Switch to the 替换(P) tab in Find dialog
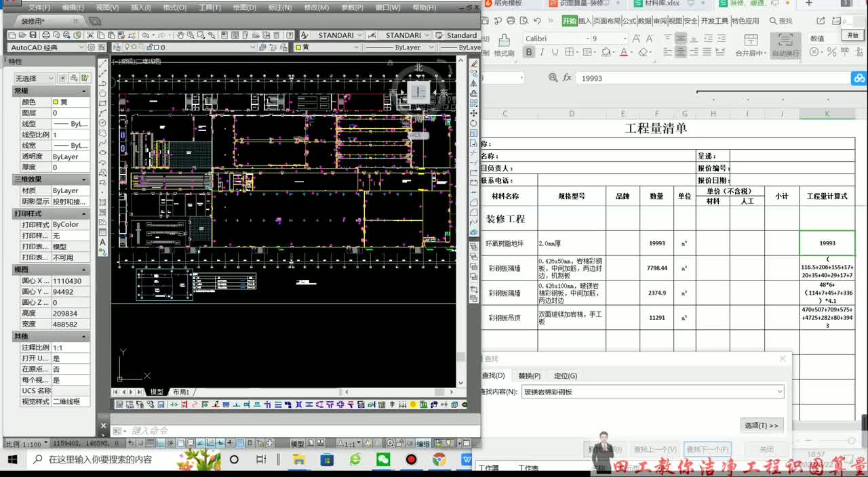 coord(530,376)
